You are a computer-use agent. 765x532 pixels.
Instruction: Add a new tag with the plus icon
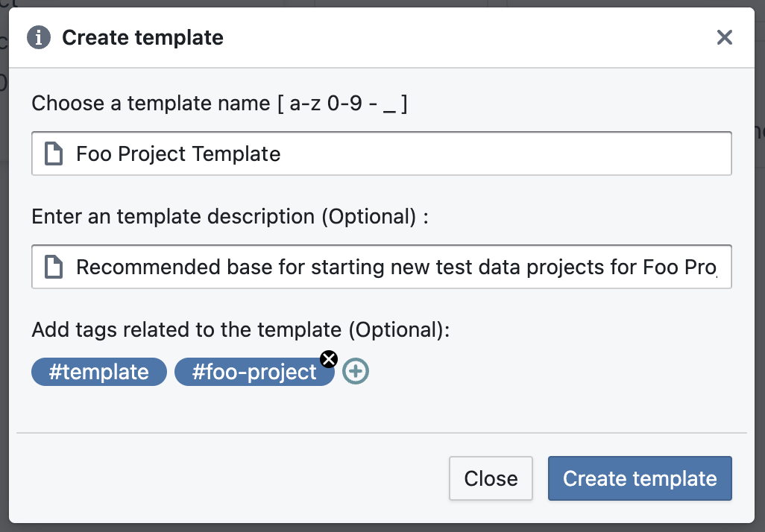(x=355, y=372)
